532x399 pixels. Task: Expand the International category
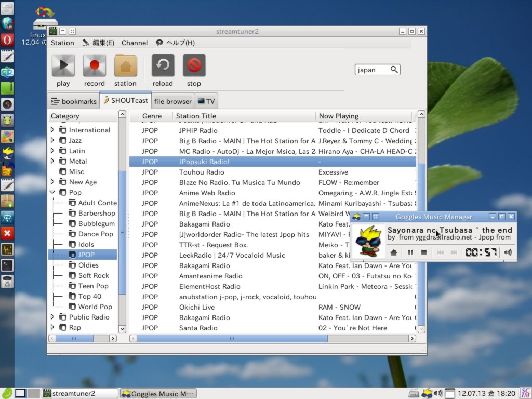coord(52,129)
